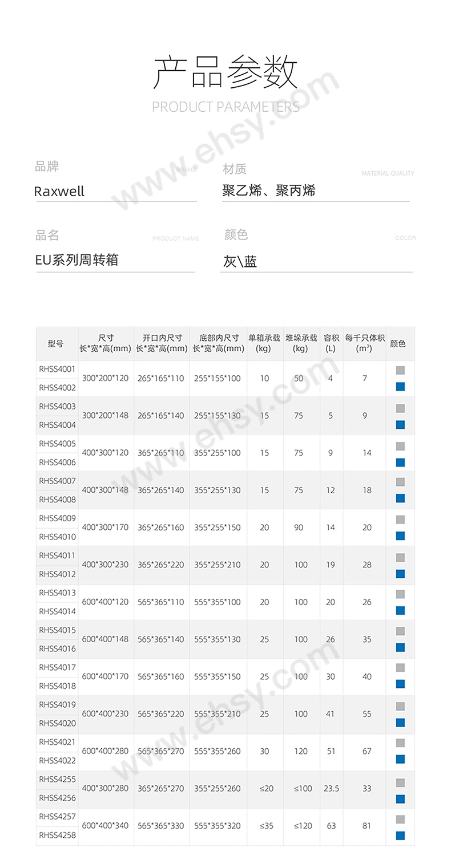Screen dimensions: 451x868
Task: Click the Raxwell brand name
Action: coord(59,192)
